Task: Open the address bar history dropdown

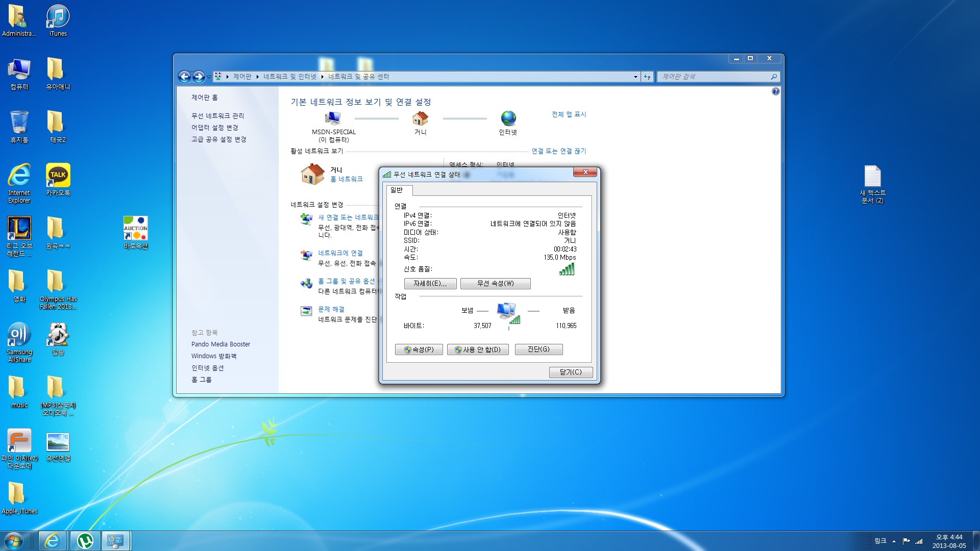Action: pos(635,77)
